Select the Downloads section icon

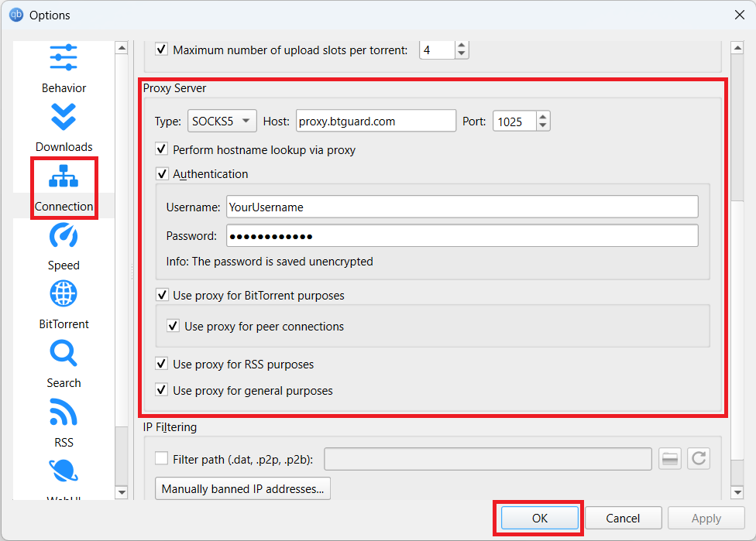click(64, 118)
